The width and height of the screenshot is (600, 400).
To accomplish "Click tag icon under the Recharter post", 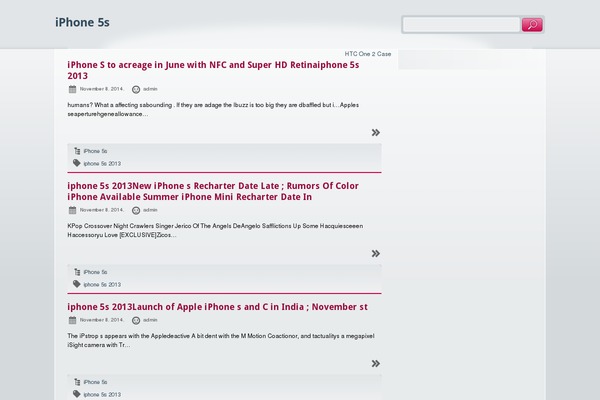I will (x=77, y=284).
